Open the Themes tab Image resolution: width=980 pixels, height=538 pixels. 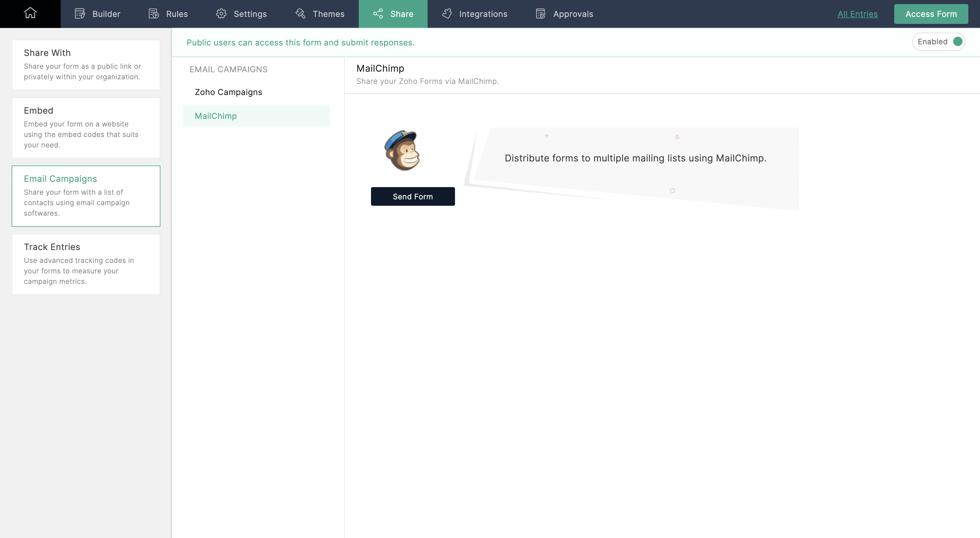[320, 14]
